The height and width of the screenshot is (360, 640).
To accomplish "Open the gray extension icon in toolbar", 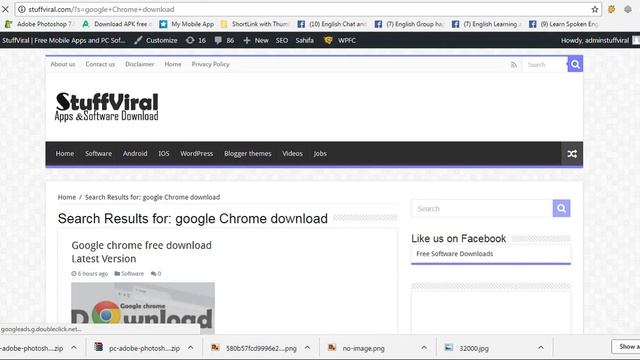I will click(628, 9).
